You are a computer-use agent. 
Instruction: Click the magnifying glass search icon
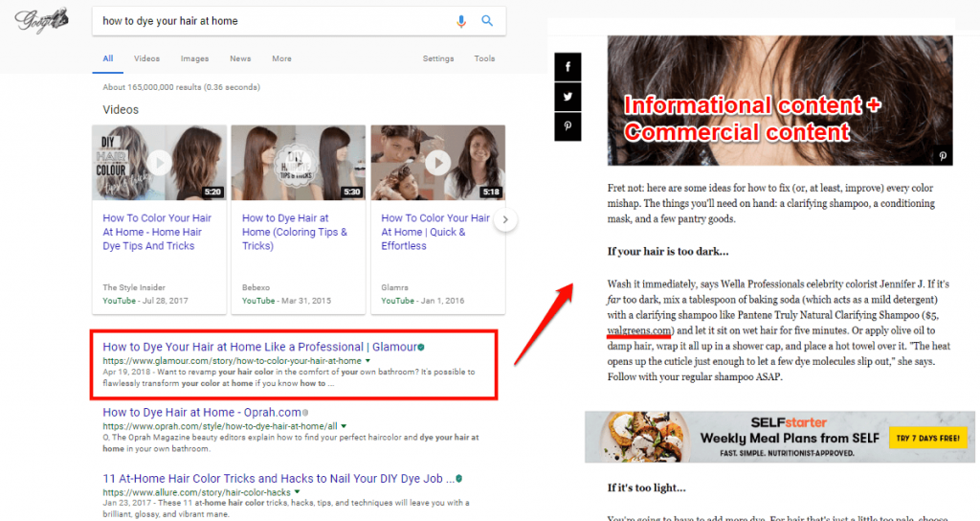pos(487,21)
